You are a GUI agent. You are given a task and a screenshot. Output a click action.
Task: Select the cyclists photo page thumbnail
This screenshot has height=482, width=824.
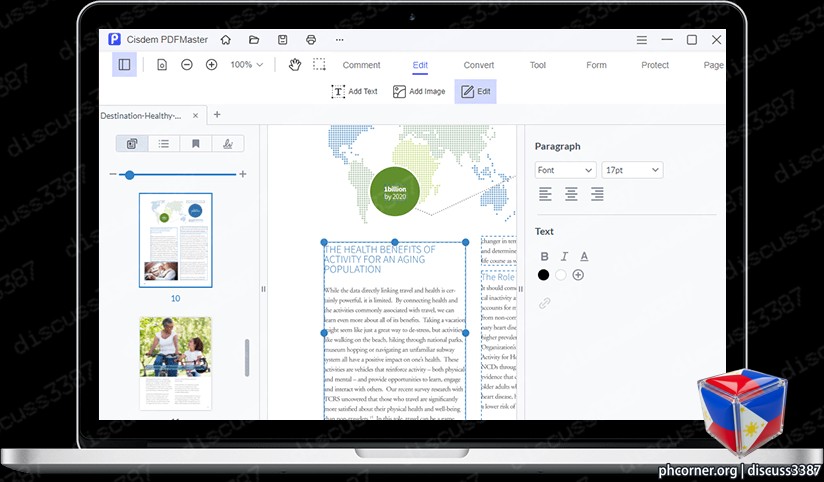point(176,363)
